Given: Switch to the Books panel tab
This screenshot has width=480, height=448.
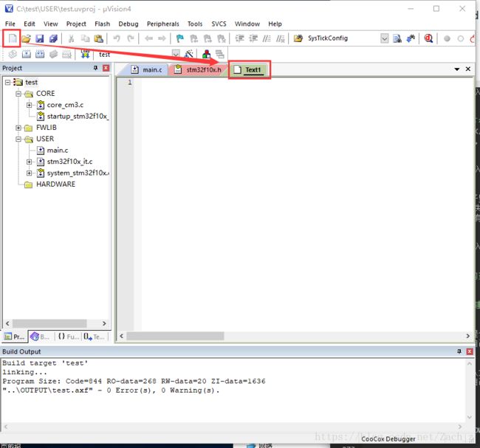Looking at the screenshot, I should point(41,337).
